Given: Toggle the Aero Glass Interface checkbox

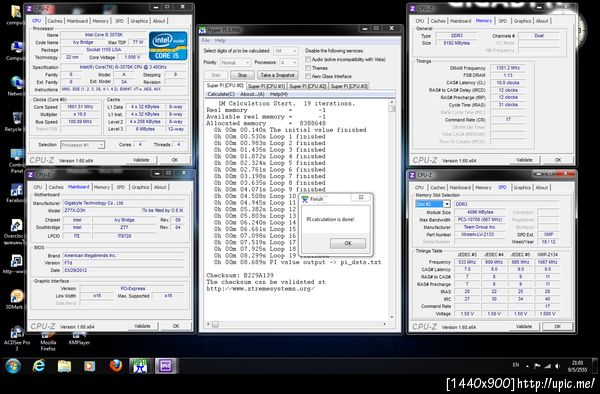Looking at the screenshot, I should [x=308, y=76].
